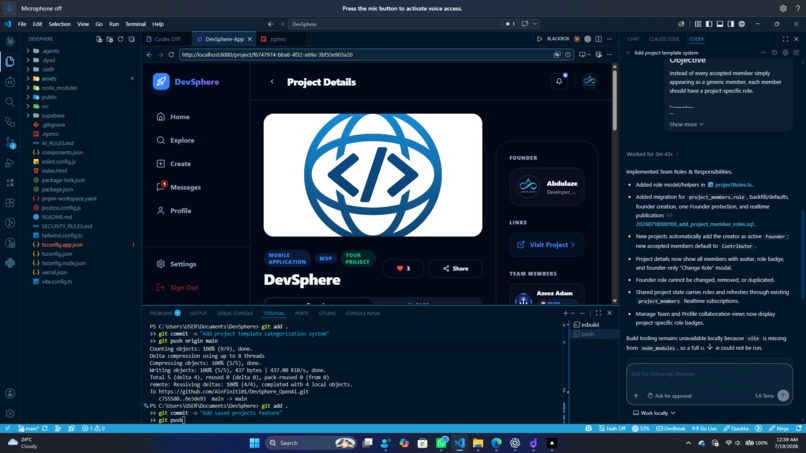Send the Codex message with the arrow button
Viewport: 806px width, 453px height.
783,395
